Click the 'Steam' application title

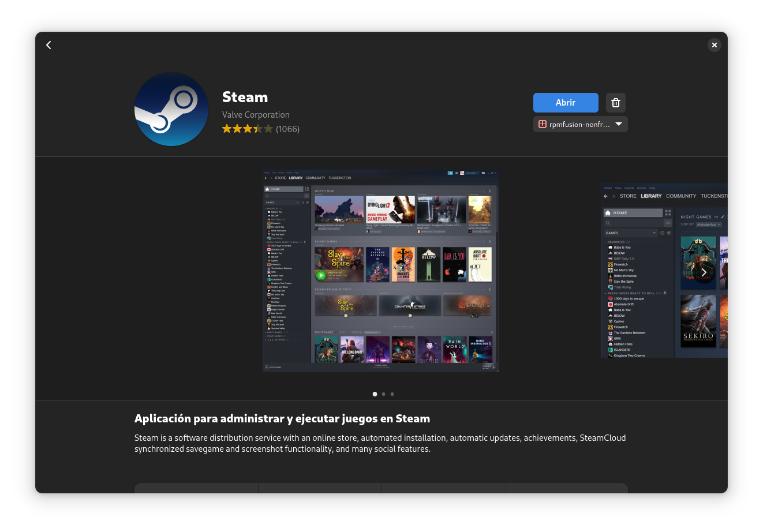pyautogui.click(x=245, y=97)
